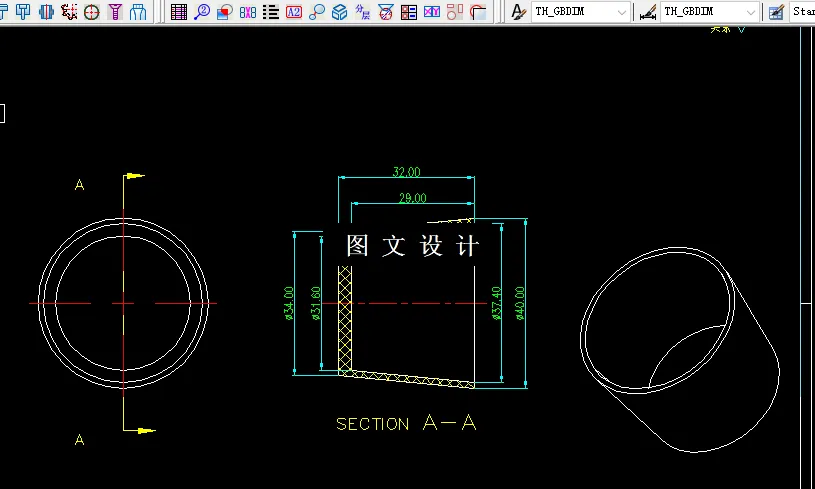This screenshot has height=489, width=815.
Task: Select the 29.00 dimension text
Action: [413, 198]
